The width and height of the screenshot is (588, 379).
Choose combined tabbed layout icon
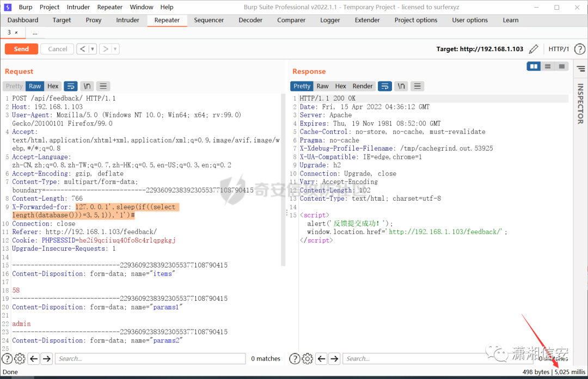[x=562, y=66]
